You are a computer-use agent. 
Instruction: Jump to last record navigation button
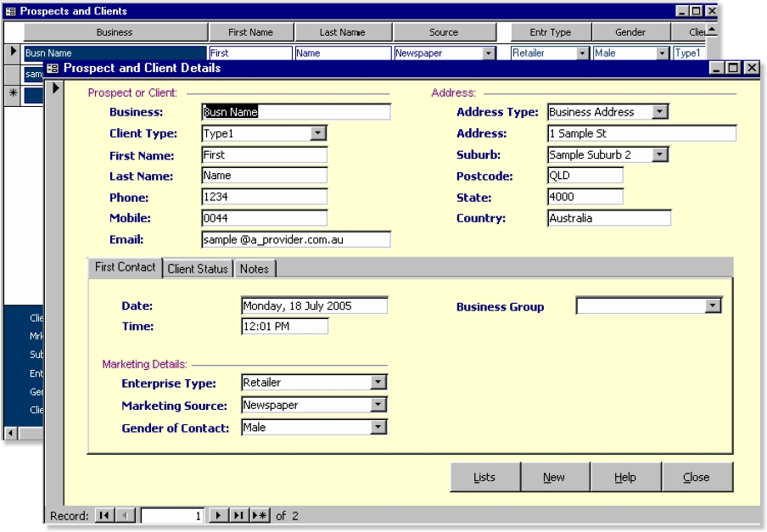238,516
